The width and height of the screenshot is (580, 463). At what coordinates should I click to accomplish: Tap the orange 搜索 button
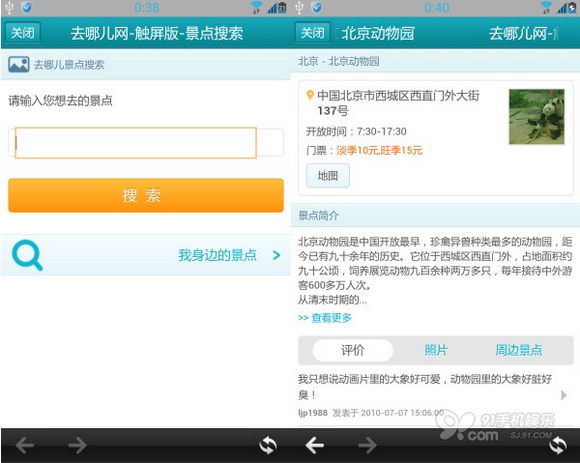[146, 195]
